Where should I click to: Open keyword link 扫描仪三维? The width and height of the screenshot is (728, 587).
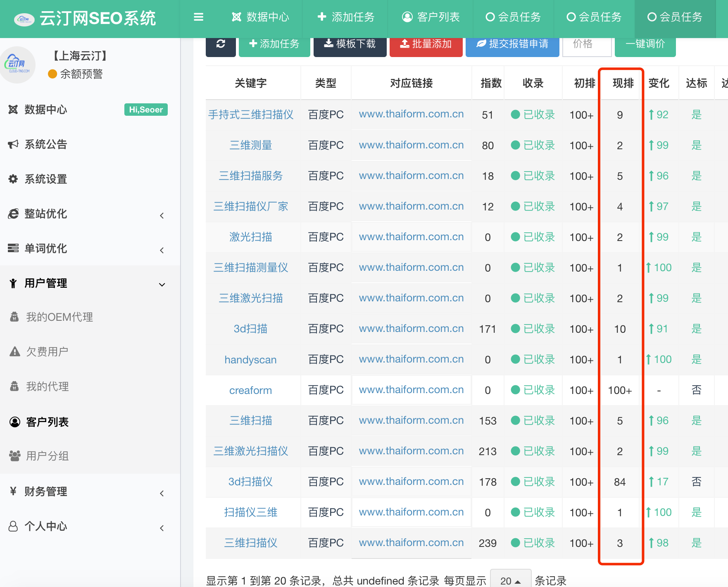click(x=251, y=512)
